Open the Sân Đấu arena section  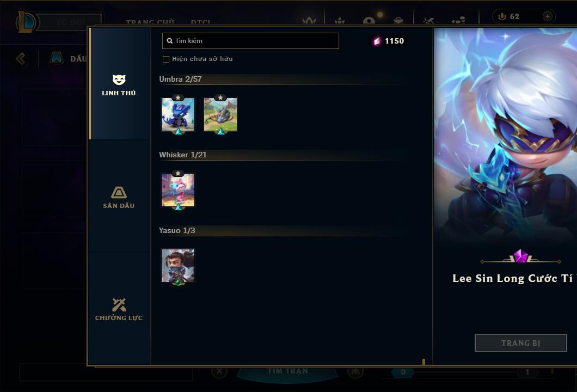pyautogui.click(x=119, y=198)
